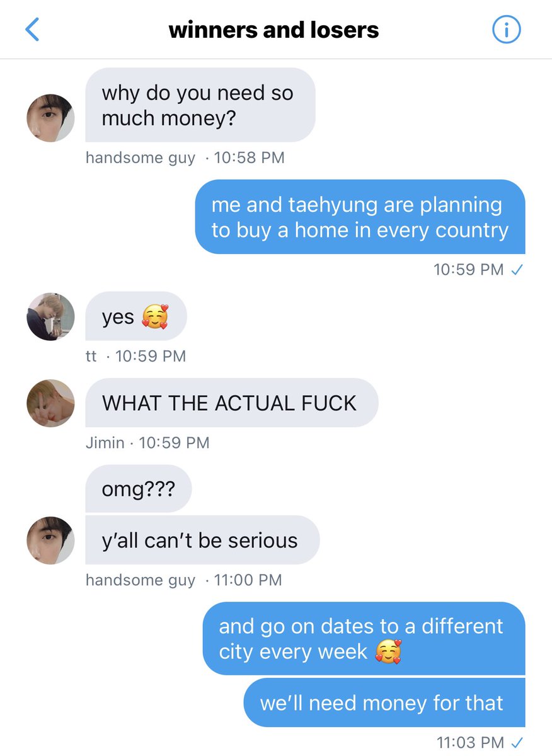Select the 'we'll need money for that' message
Image resolution: width=552 pixels, height=756 pixels.
pos(384,703)
